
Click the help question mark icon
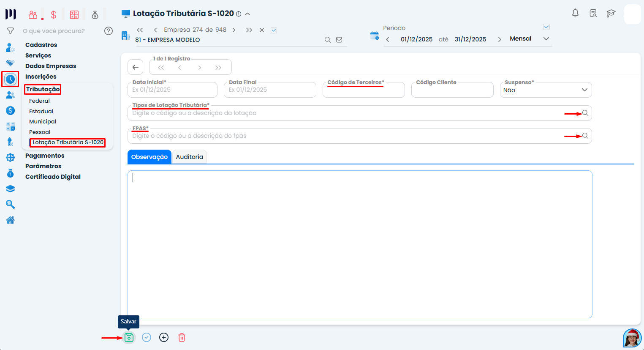point(109,31)
